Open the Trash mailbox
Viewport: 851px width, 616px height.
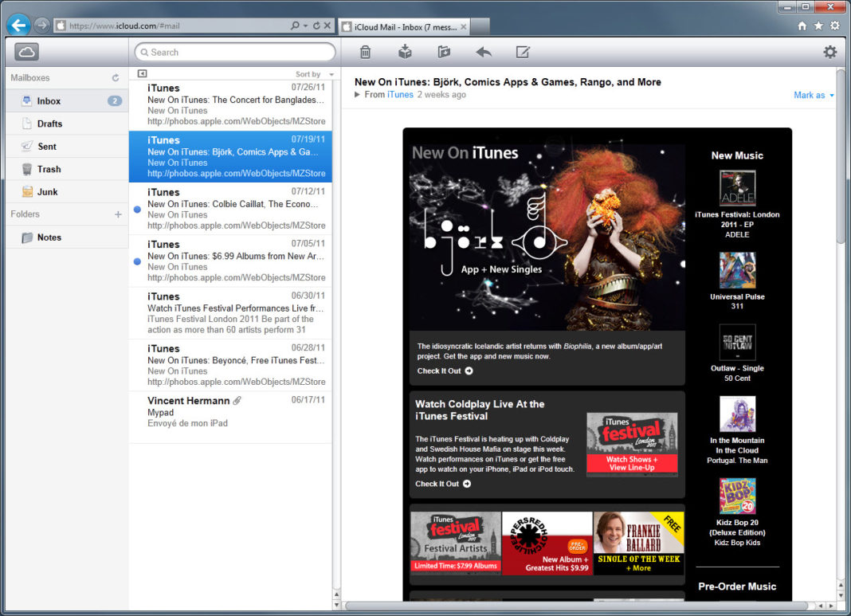(67, 169)
